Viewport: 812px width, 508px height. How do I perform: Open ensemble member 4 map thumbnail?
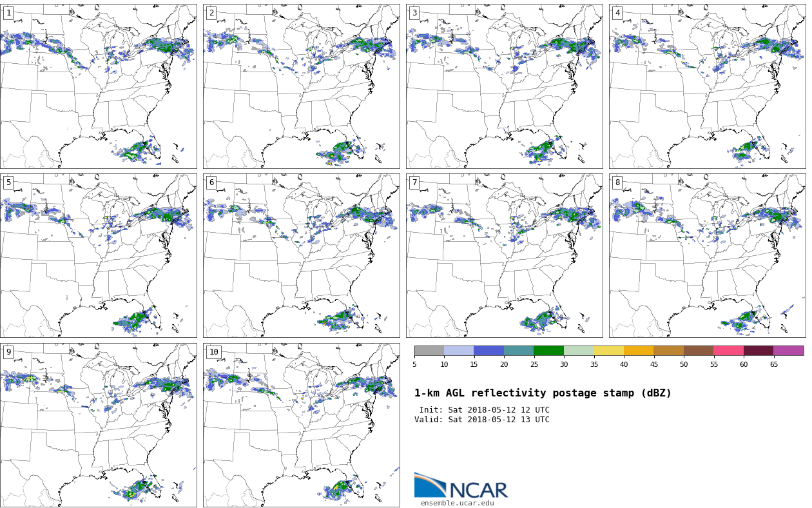coord(708,86)
